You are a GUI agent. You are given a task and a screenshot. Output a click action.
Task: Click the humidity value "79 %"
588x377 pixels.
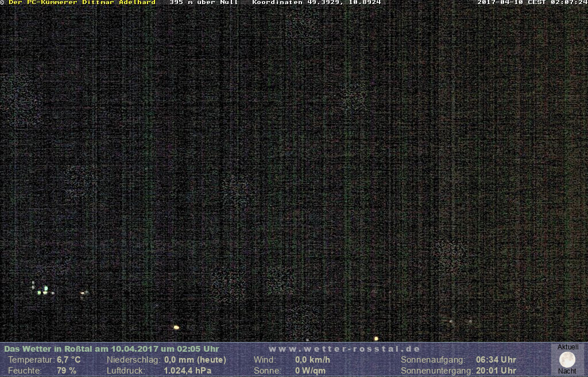[x=67, y=371]
